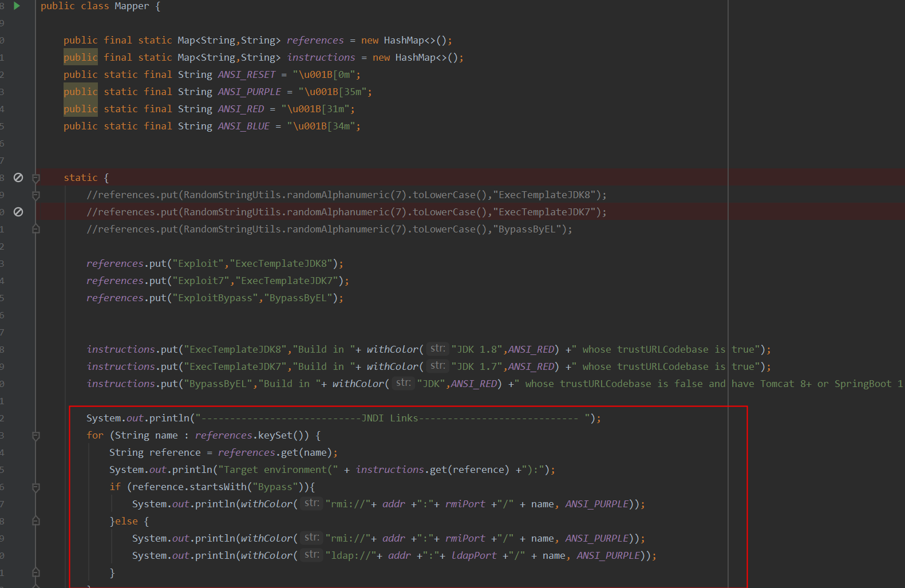Click rmiPort in the line inside the if block

click(465, 504)
